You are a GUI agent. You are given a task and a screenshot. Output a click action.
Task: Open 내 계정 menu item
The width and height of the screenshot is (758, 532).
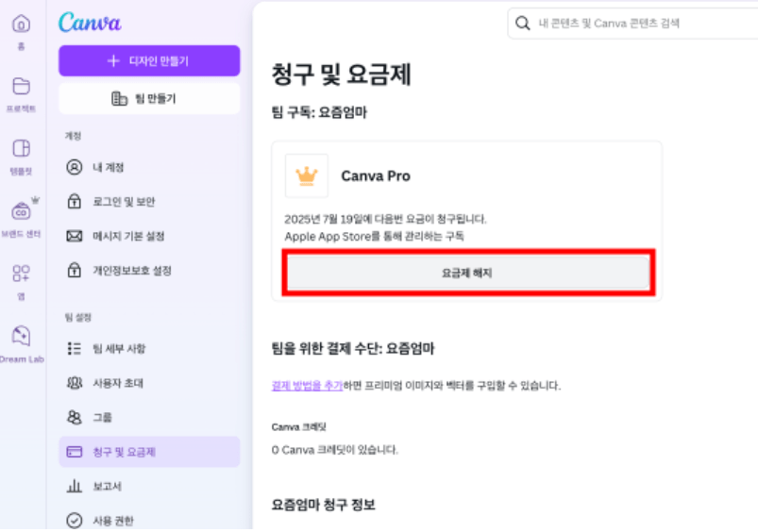tap(149, 167)
